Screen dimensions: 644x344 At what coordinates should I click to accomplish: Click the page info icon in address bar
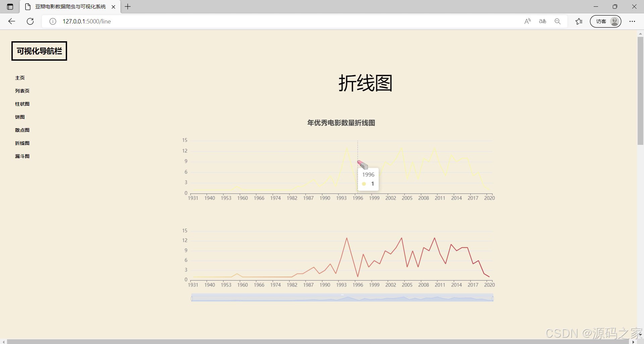[x=52, y=21]
